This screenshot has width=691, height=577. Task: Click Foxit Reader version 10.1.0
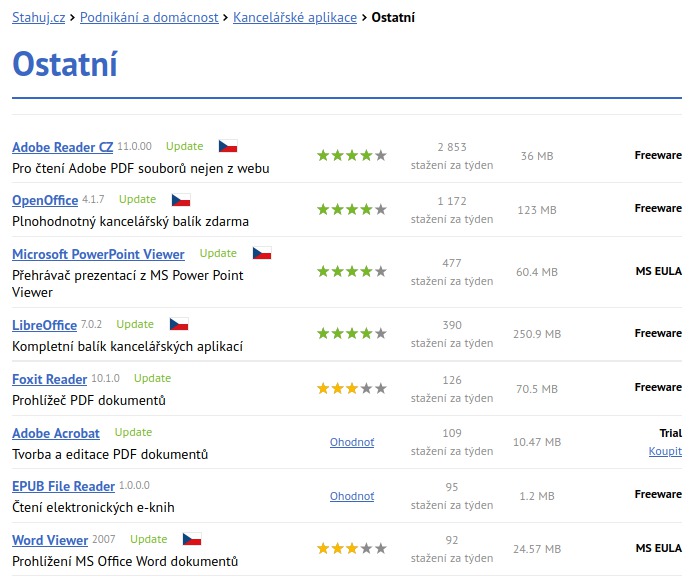(105, 378)
